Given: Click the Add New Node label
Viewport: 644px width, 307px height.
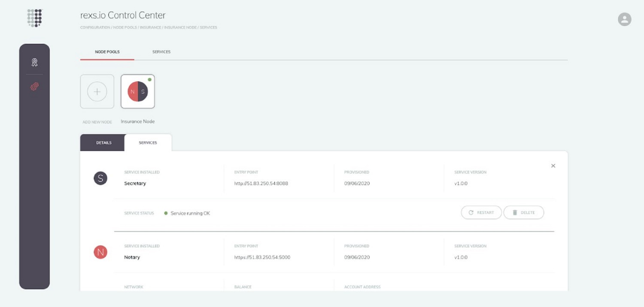Looking at the screenshot, I should 97,122.
